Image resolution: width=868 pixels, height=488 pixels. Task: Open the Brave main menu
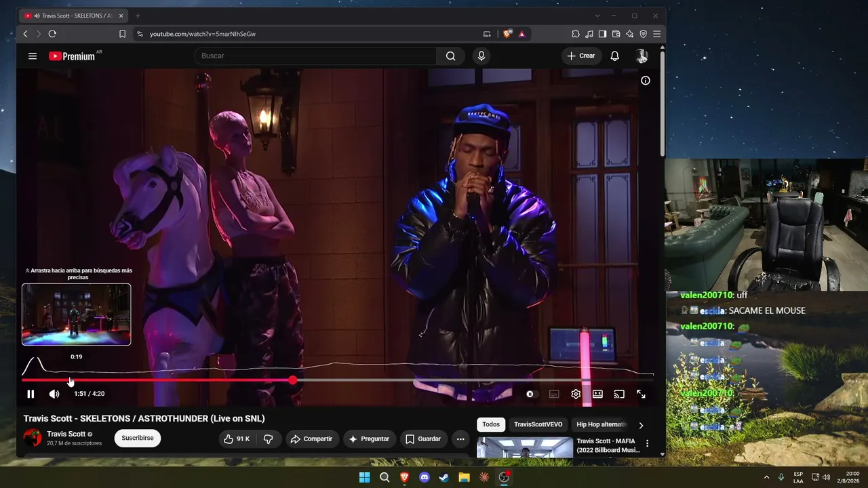coord(656,34)
